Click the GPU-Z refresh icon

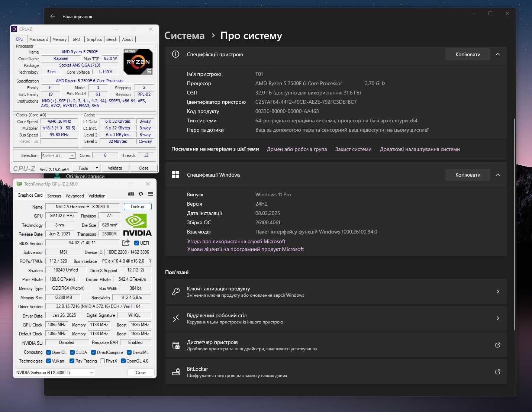141,194
